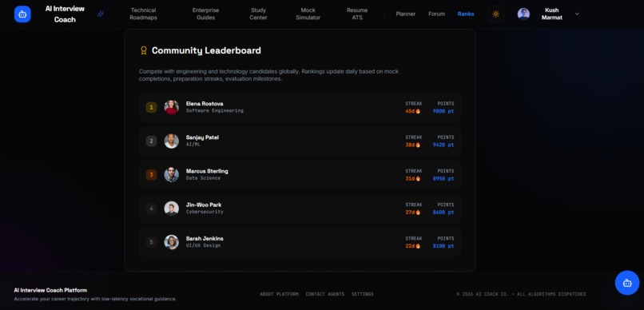
Task: Click Jin-Woo Park's avatar photo
Action: (x=171, y=209)
